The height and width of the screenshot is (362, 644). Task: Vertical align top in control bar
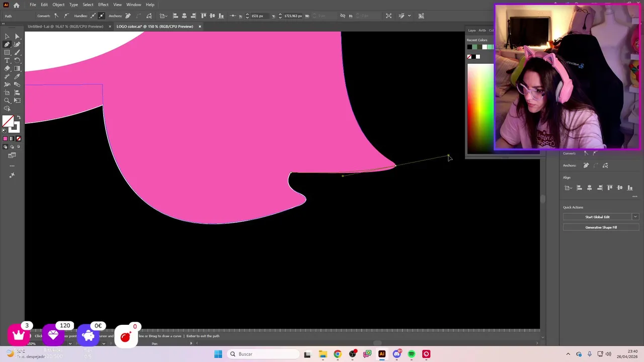pos(203,16)
